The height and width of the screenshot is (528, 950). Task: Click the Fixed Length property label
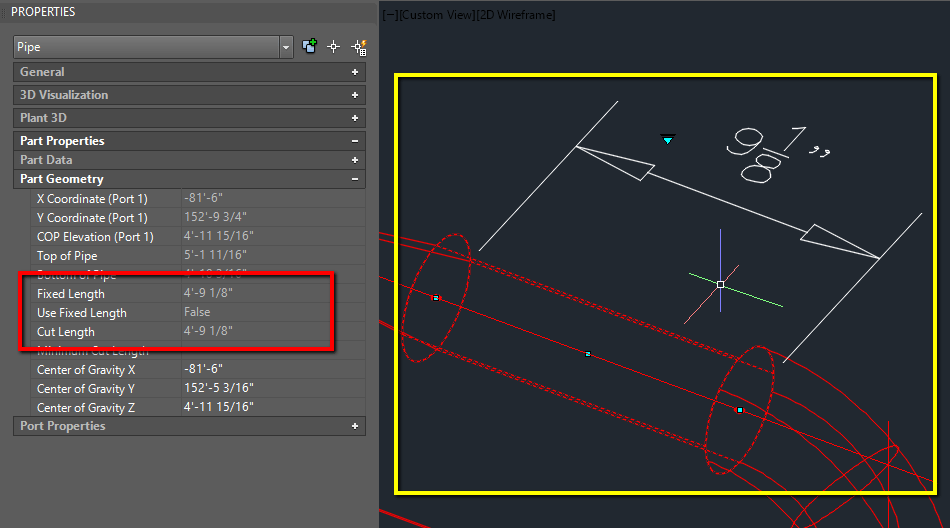[x=71, y=294]
